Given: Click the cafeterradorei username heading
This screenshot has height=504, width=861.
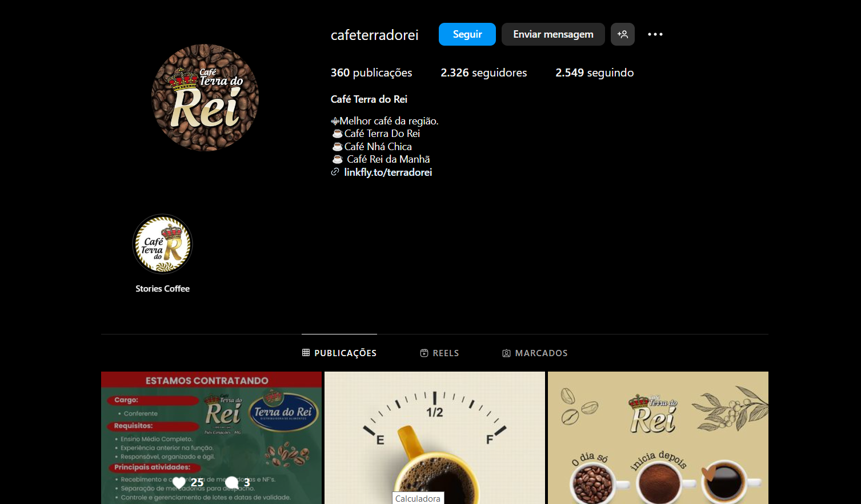Looking at the screenshot, I should tap(375, 35).
